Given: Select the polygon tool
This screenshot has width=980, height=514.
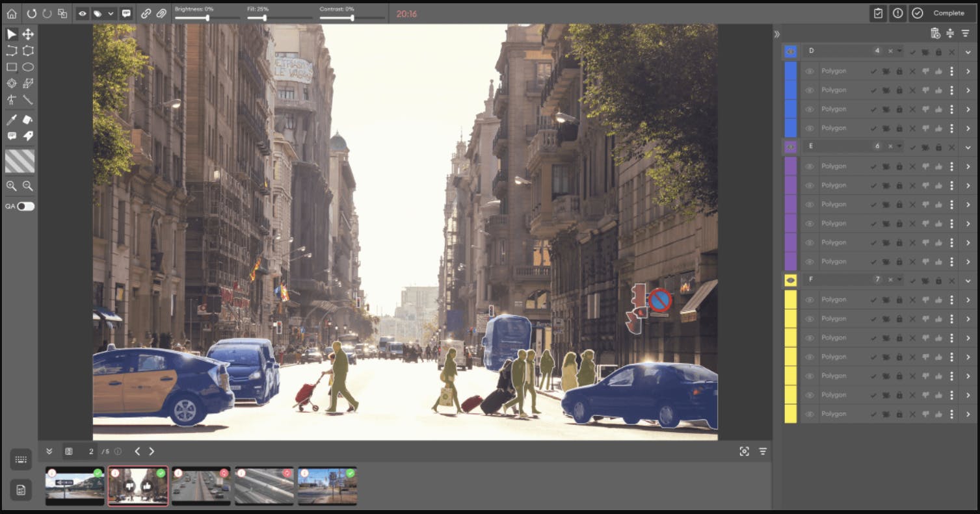Looking at the screenshot, I should [x=28, y=51].
